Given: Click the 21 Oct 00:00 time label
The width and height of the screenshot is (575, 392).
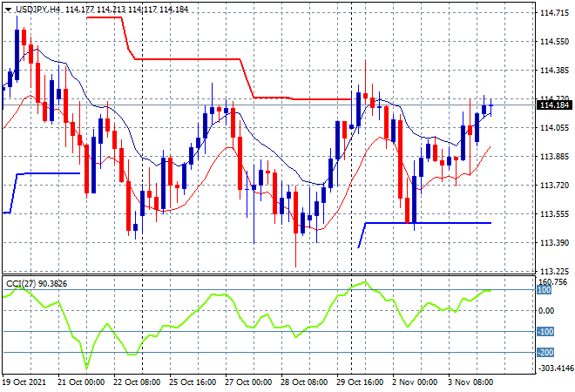Looking at the screenshot, I should pyautogui.click(x=81, y=382).
